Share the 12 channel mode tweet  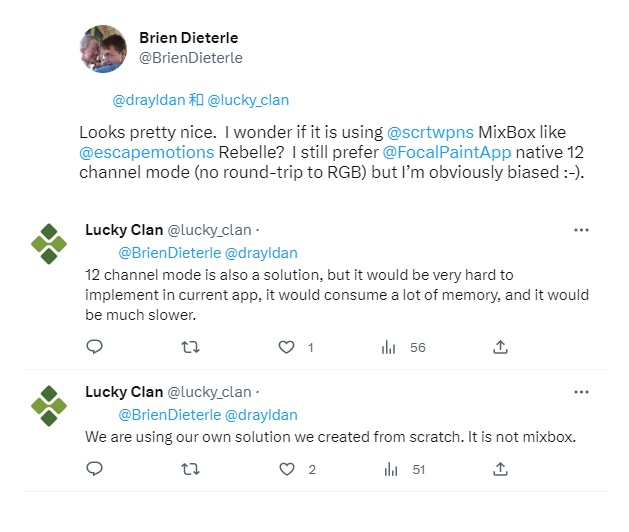500,347
